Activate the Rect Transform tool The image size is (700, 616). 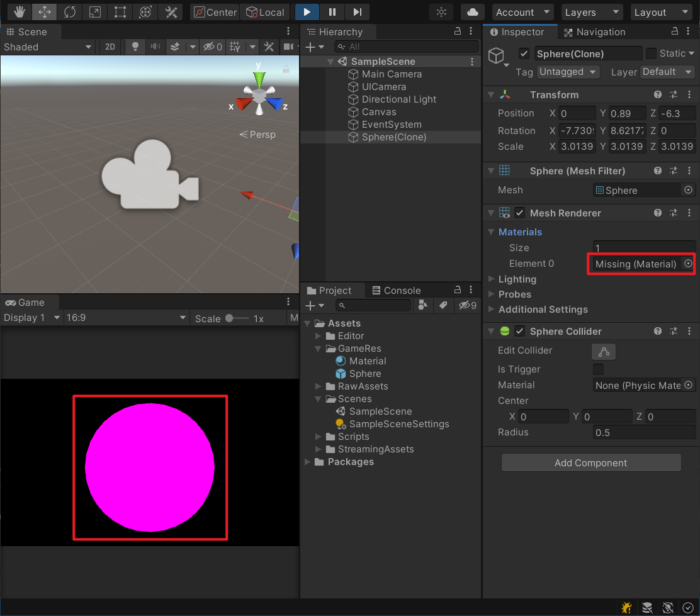click(120, 11)
